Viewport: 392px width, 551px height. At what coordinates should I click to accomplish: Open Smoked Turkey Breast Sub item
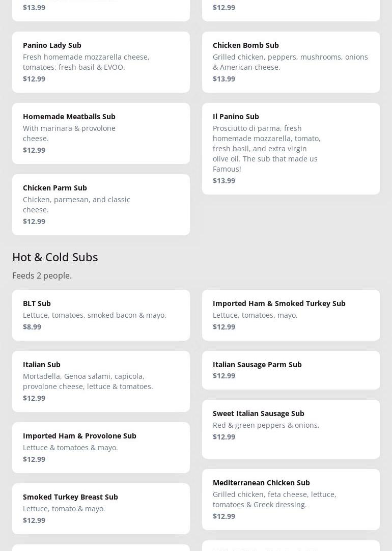click(101, 508)
